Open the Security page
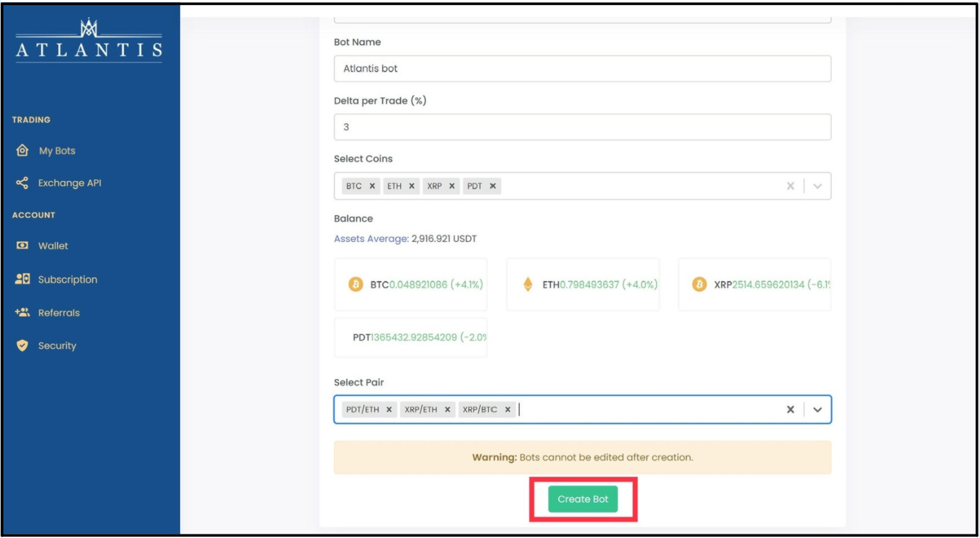The image size is (980, 538). coord(57,346)
